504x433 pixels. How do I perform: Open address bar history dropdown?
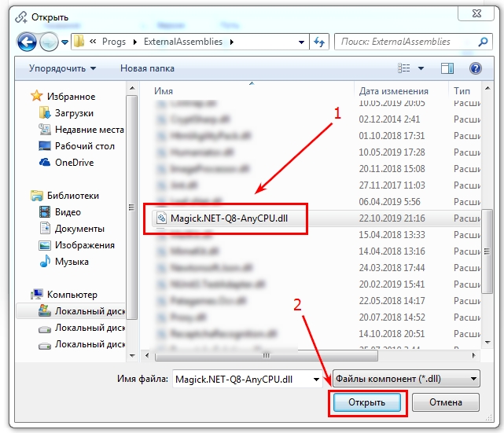[x=301, y=42]
